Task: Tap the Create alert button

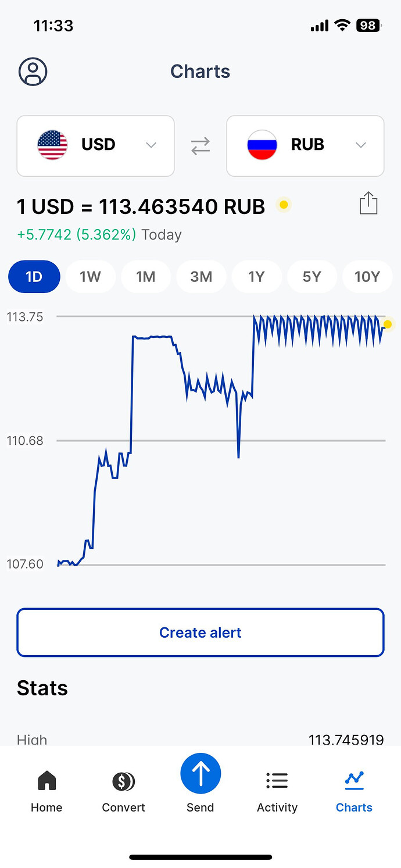Action: pyautogui.click(x=201, y=633)
